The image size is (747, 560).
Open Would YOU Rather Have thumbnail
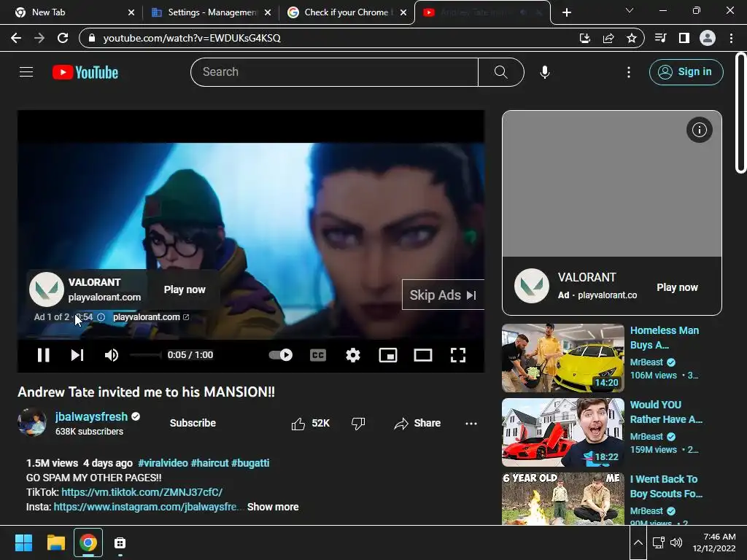562,432
